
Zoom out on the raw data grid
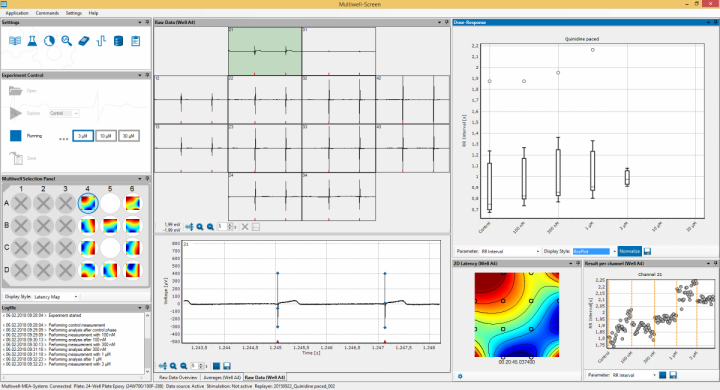tap(210, 226)
